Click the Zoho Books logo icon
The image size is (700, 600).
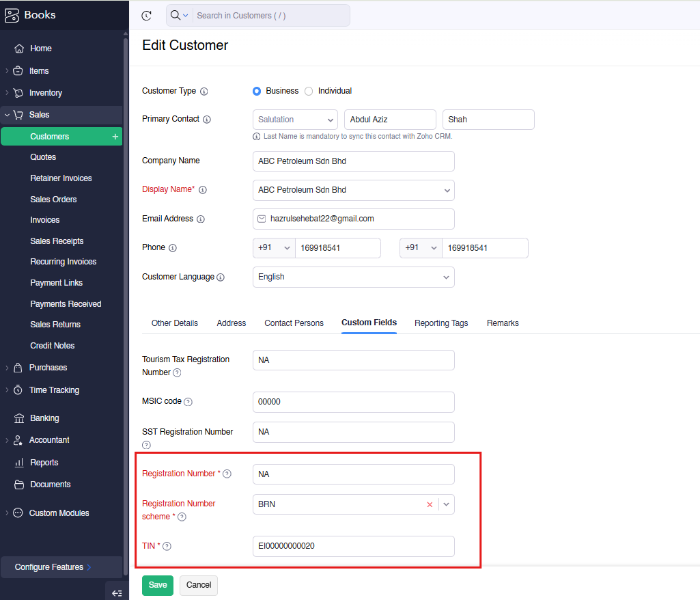[x=12, y=15]
